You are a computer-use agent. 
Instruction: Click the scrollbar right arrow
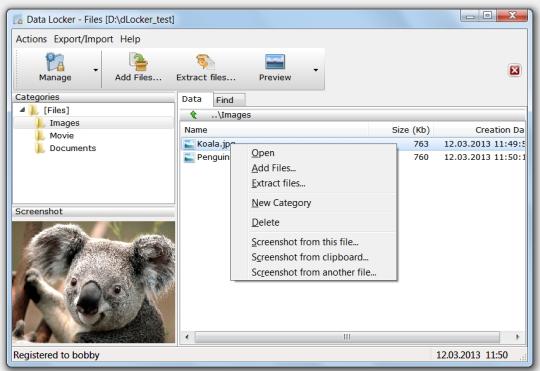tap(517, 337)
